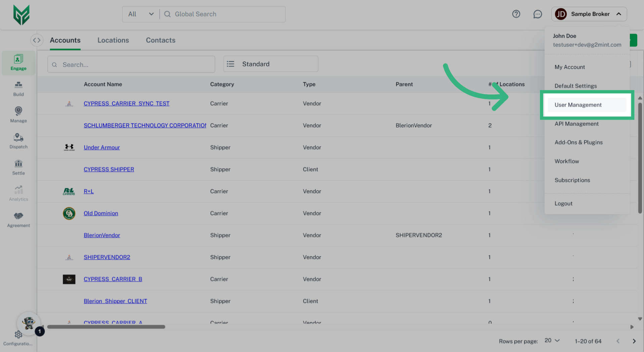Open the Dispatch section
This screenshot has width=644, height=352.
coord(18,141)
